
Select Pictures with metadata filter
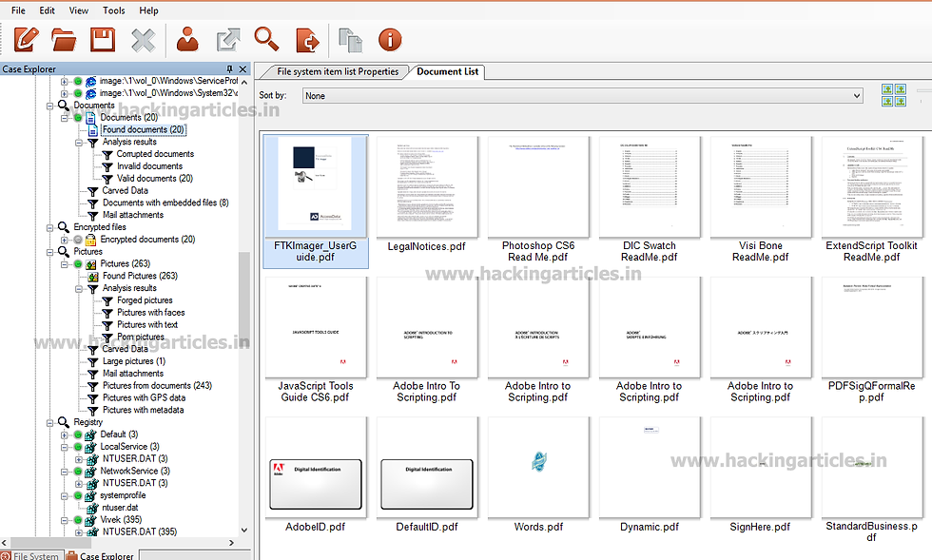(x=144, y=410)
